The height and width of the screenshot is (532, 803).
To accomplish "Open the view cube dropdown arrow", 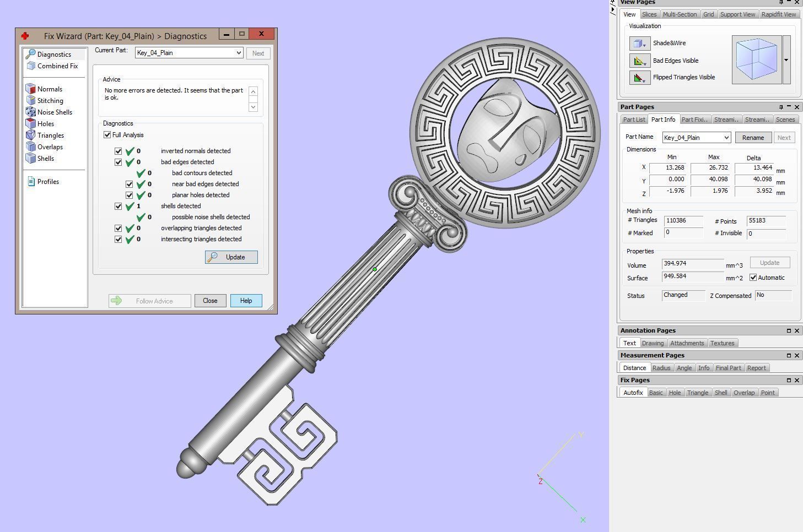I will 786,60.
